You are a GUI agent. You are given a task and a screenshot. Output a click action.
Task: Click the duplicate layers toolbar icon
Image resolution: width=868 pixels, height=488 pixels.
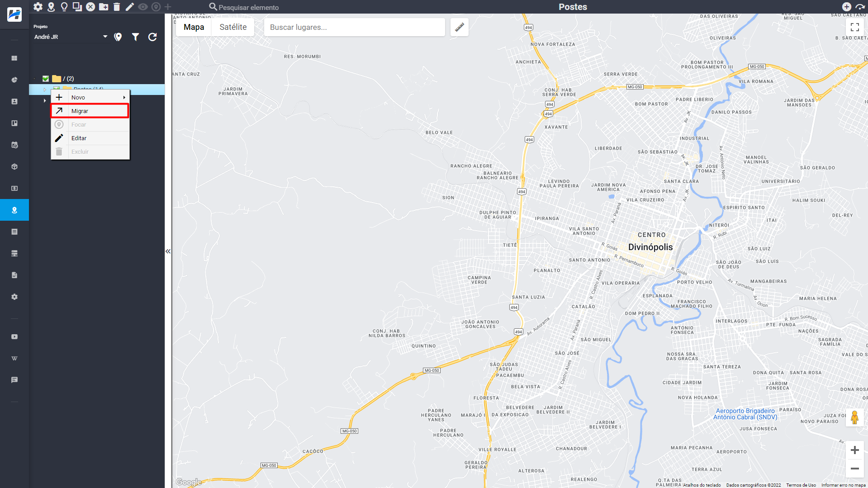(77, 7)
